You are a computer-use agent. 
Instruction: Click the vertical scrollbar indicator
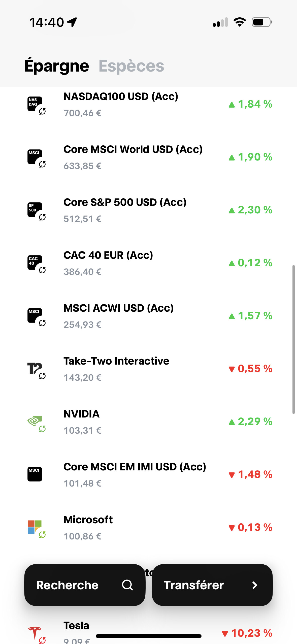(x=293, y=339)
